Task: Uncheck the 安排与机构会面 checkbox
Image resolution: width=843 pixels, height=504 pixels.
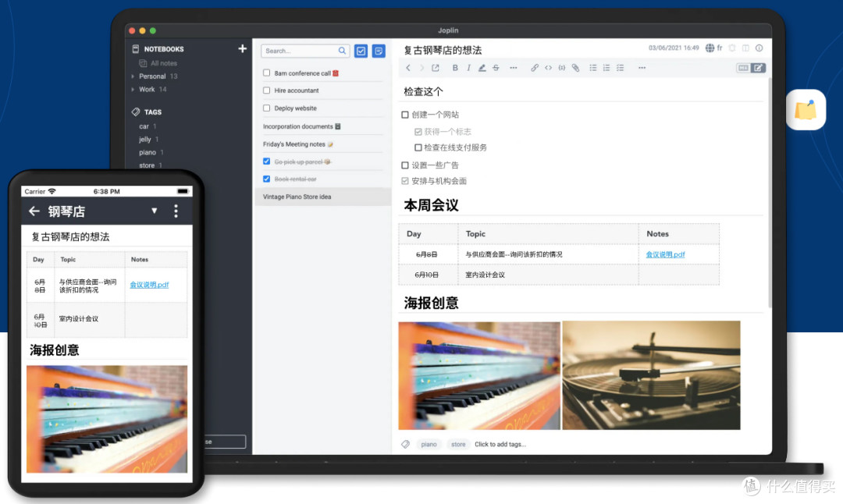Action: tap(405, 181)
